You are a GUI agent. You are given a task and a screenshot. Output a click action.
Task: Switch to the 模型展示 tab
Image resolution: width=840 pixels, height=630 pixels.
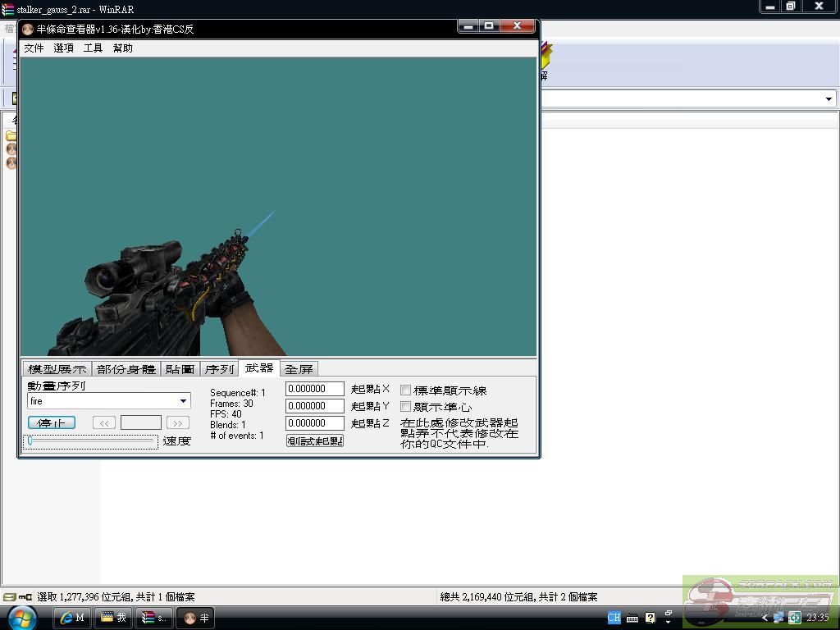point(57,369)
